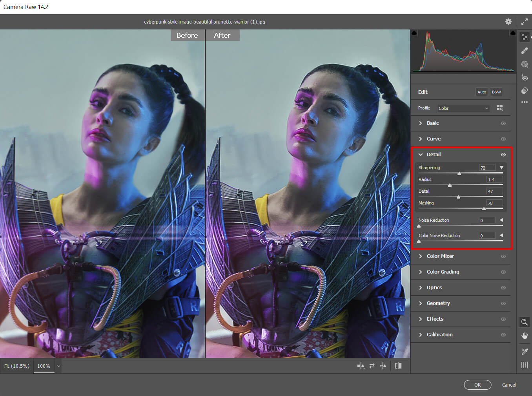This screenshot has height=396, width=532.
Task: Select the Red Eye removal tool
Action: pos(525,78)
